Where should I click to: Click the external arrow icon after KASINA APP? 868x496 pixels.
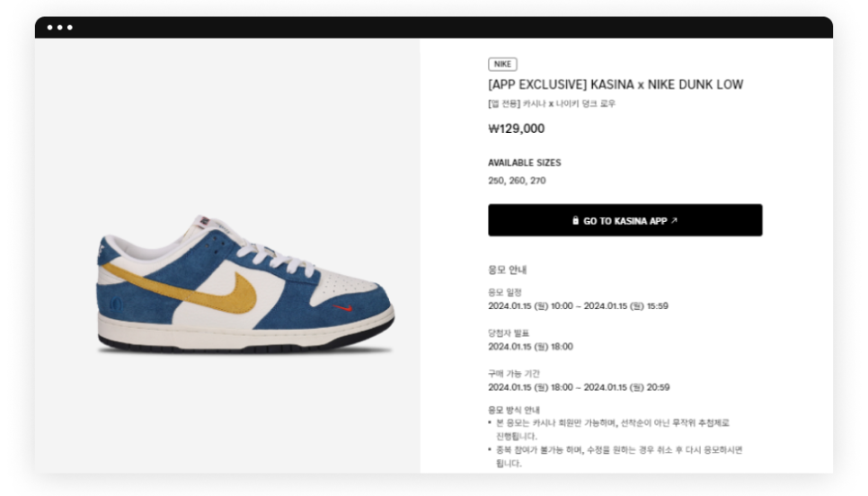pos(674,220)
